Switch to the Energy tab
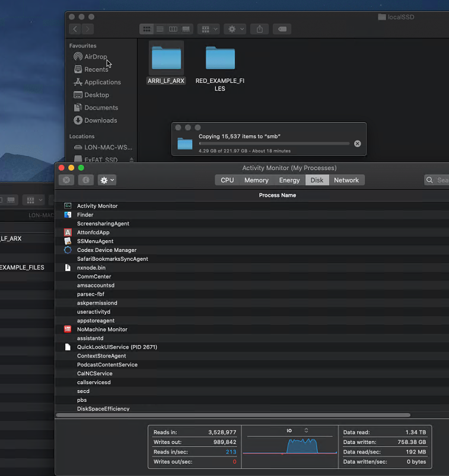This screenshot has width=449, height=476. (289, 180)
